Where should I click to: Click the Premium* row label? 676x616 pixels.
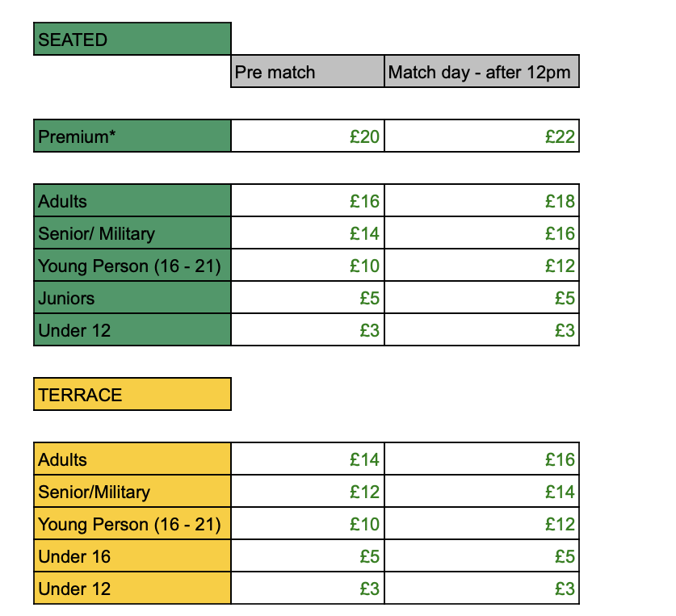point(132,136)
